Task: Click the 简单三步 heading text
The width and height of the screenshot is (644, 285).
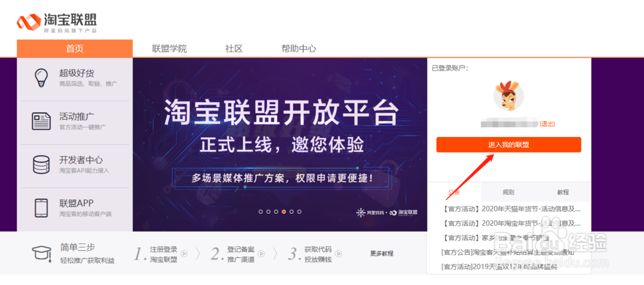Action: coord(77,247)
